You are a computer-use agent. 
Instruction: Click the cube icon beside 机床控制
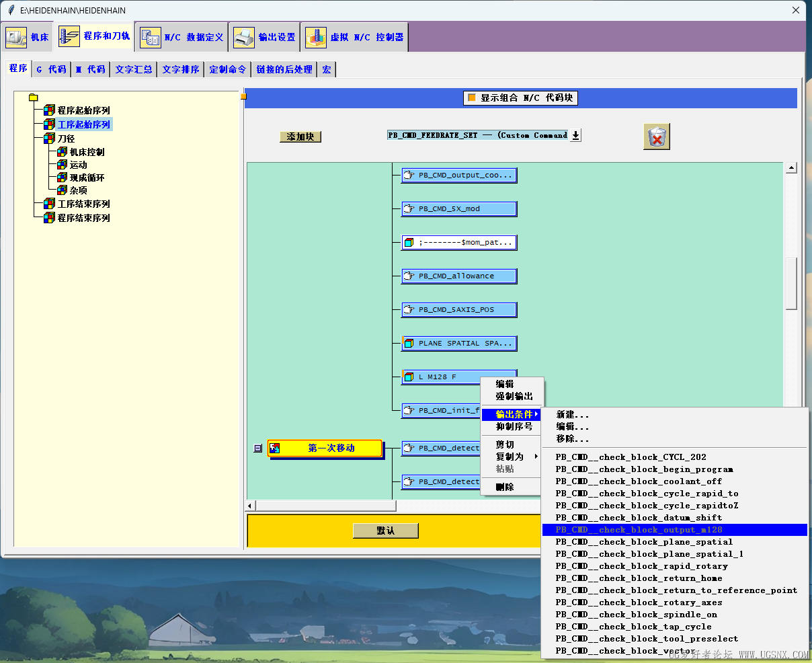pos(62,152)
